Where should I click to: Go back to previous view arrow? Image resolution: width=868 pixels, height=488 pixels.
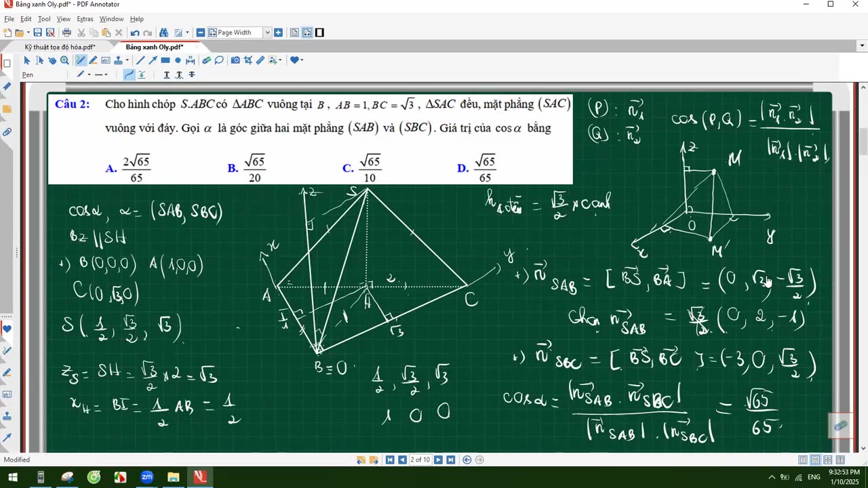point(467,460)
